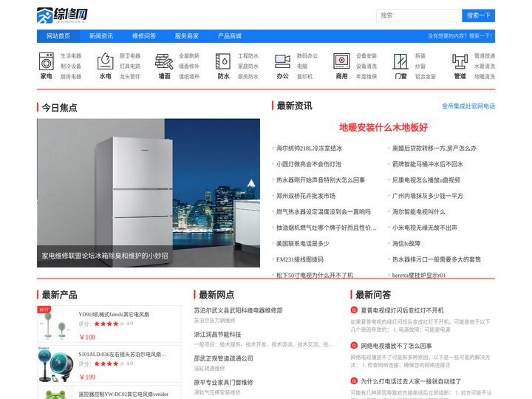This screenshot has height=399, width=532.
Task: Open news item 离婚后贷款转移一方,房产怎么办
Action: (x=434, y=149)
